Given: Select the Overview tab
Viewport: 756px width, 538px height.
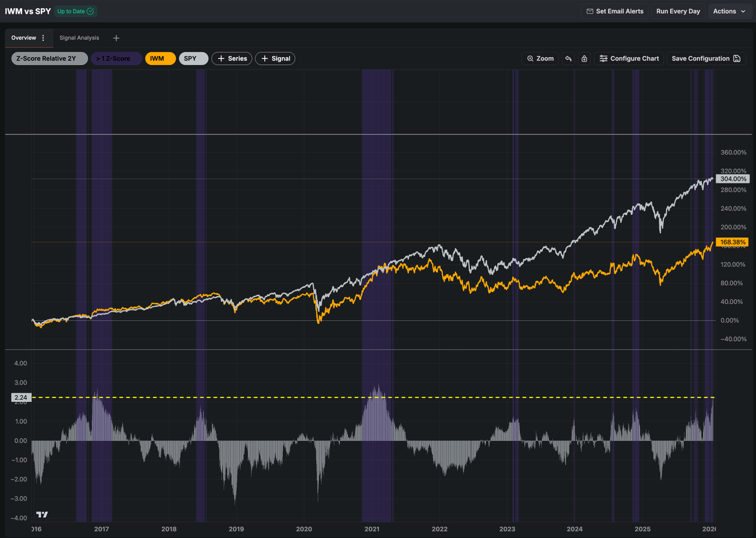Looking at the screenshot, I should coord(24,38).
